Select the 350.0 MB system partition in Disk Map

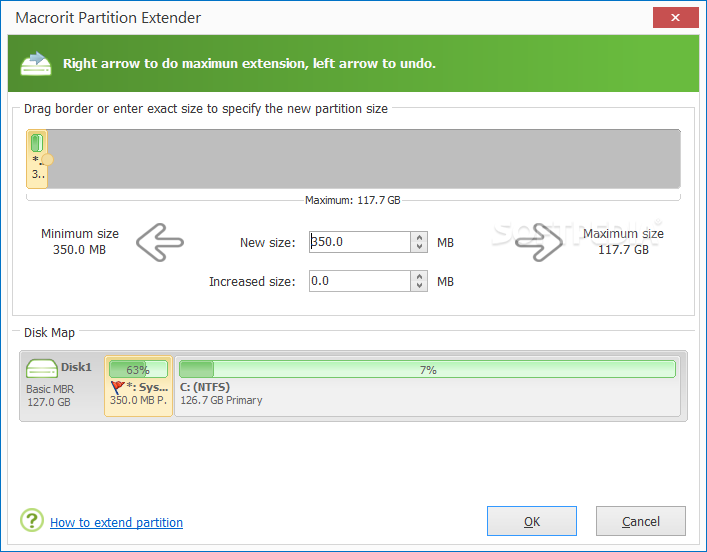click(x=138, y=386)
